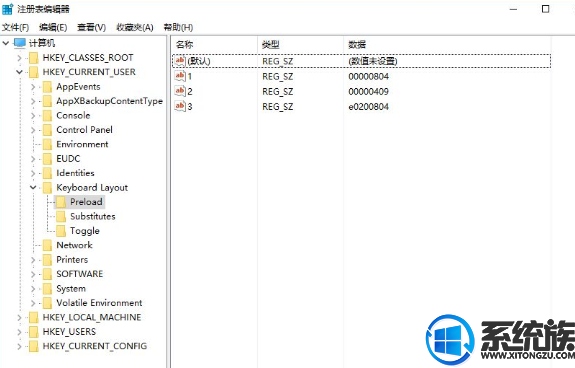Select the string value icon named 2
Image resolution: width=575 pixels, height=368 pixels.
180,91
